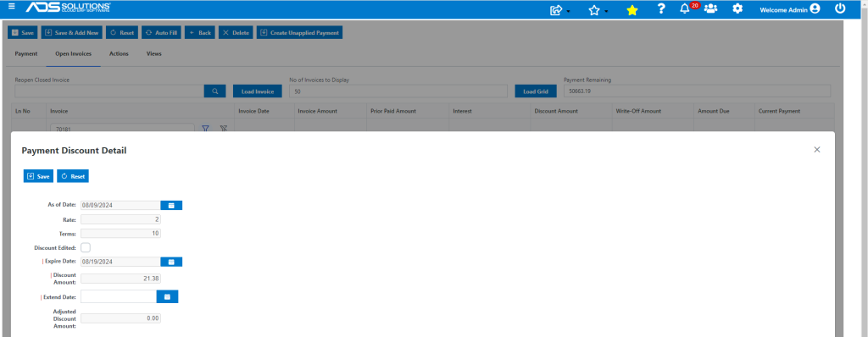Open the help question mark icon

click(x=661, y=8)
